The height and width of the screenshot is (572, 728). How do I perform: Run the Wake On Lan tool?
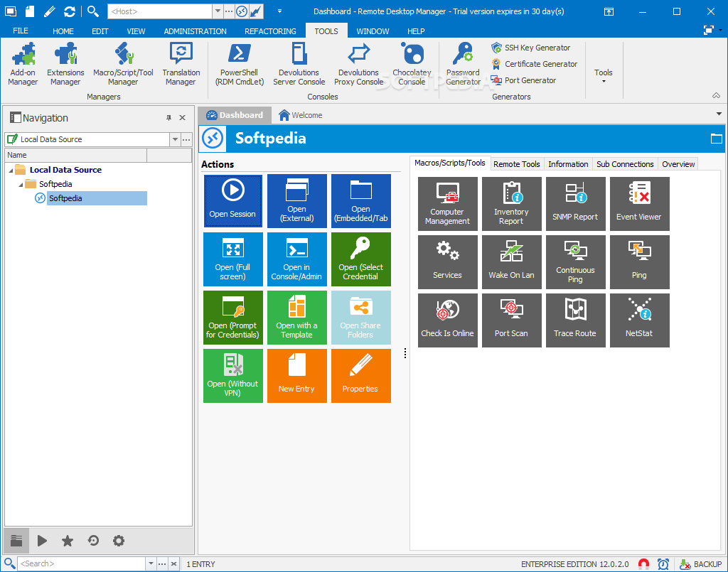[512, 262]
